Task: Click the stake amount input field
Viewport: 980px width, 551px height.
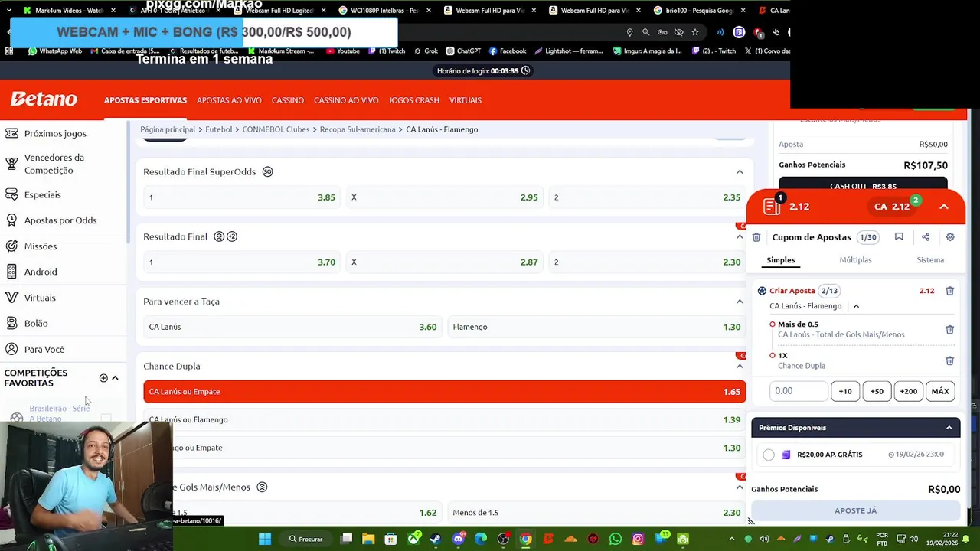Action: [799, 391]
